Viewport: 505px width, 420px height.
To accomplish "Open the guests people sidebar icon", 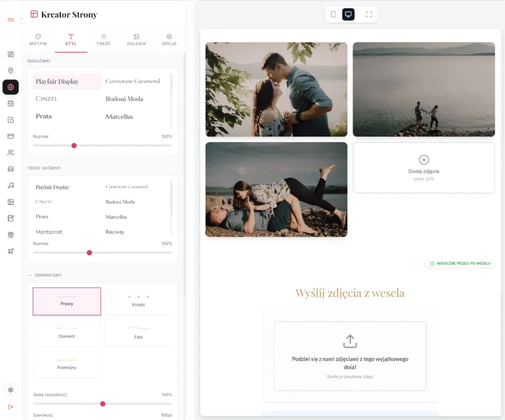I will coord(11,153).
